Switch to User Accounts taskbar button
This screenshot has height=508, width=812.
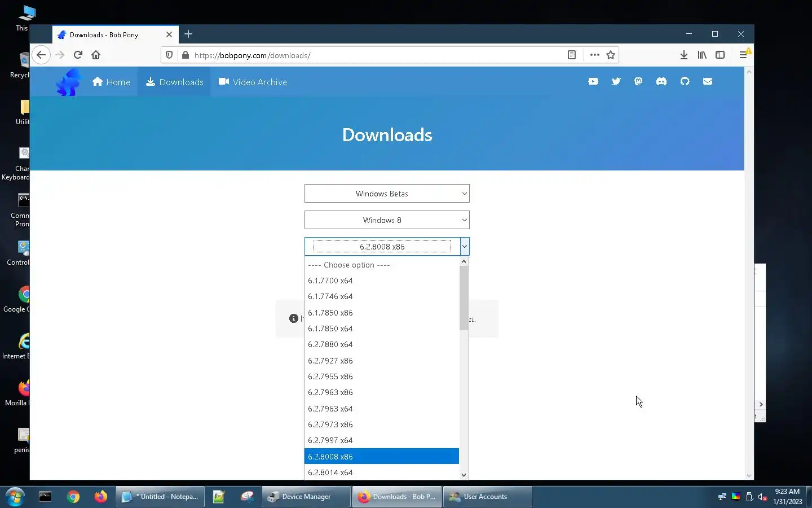(488, 497)
